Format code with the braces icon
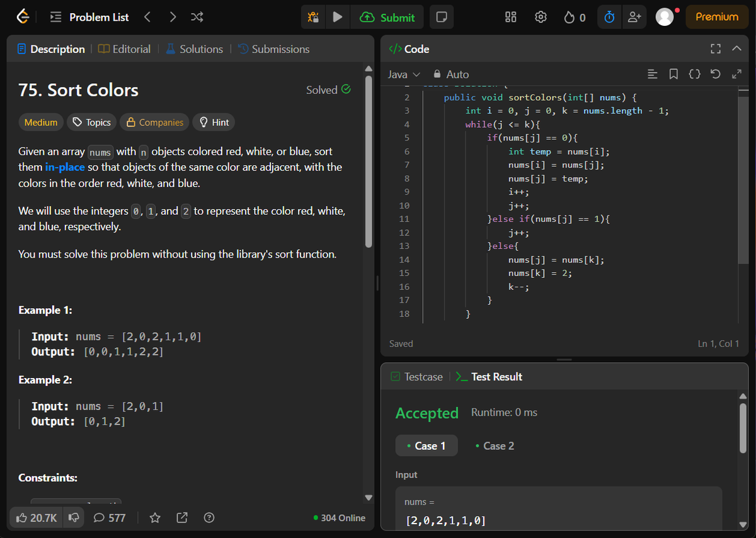This screenshot has width=756, height=538. (694, 74)
